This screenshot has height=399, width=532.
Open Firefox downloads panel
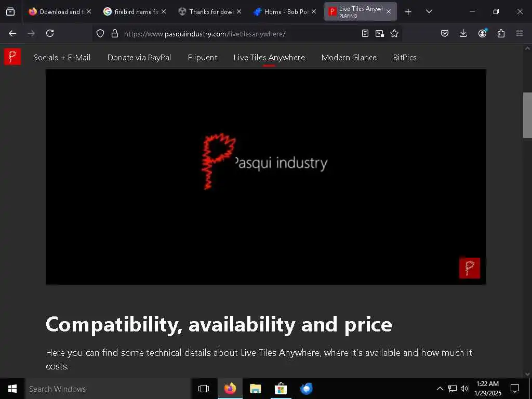coord(463,33)
